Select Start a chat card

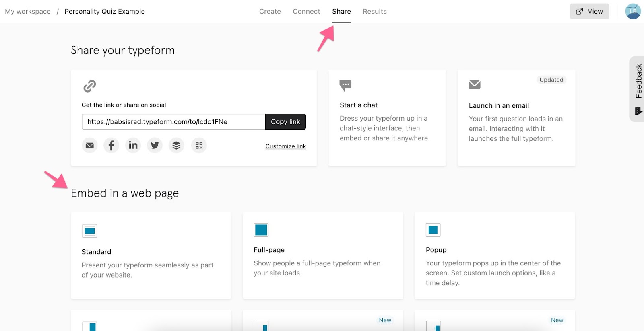click(x=387, y=118)
